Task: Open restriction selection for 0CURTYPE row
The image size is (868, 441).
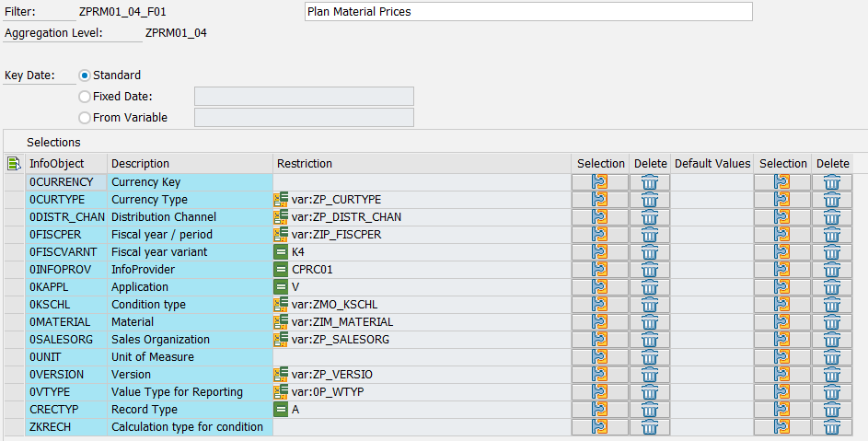Action: (599, 200)
